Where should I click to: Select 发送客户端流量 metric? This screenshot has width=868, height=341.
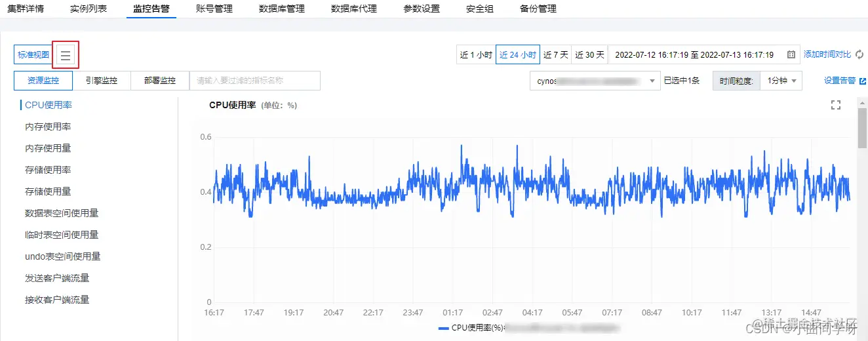pos(57,278)
